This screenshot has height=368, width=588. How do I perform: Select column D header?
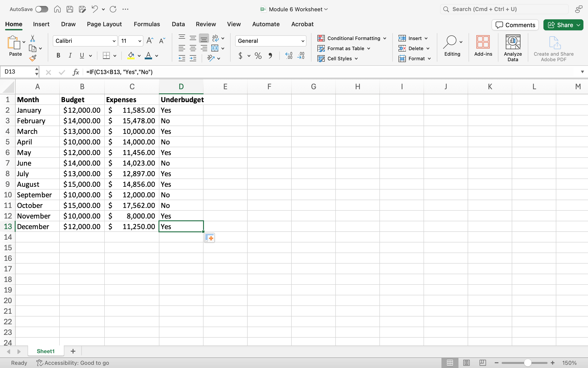tap(181, 86)
